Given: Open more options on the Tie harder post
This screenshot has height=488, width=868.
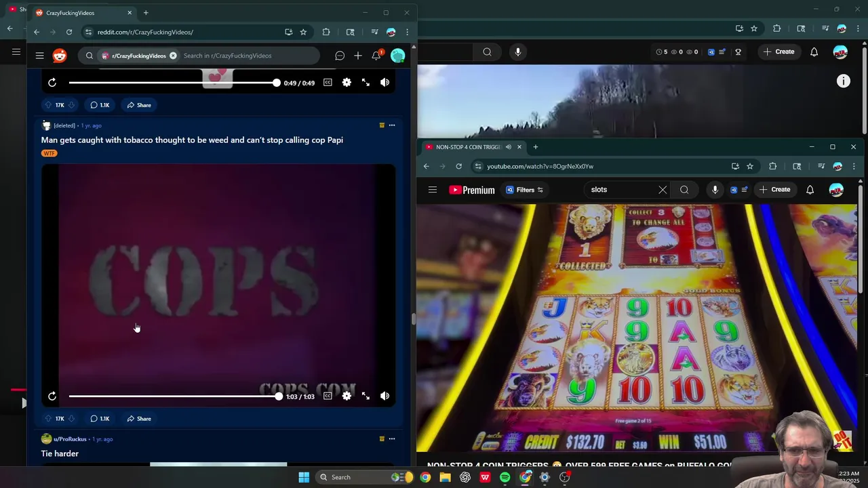Looking at the screenshot, I should pyautogui.click(x=391, y=439).
